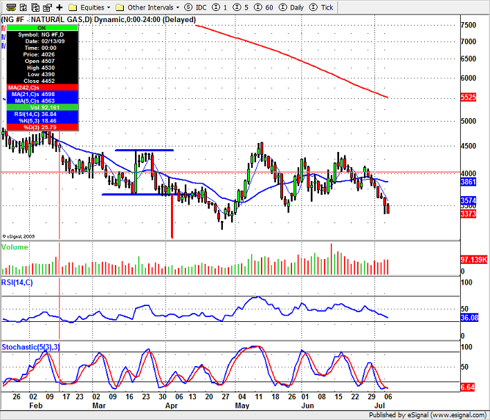This screenshot has width=490, height=420.
Task: Switch to 5-minute interval
Action: 241,7
